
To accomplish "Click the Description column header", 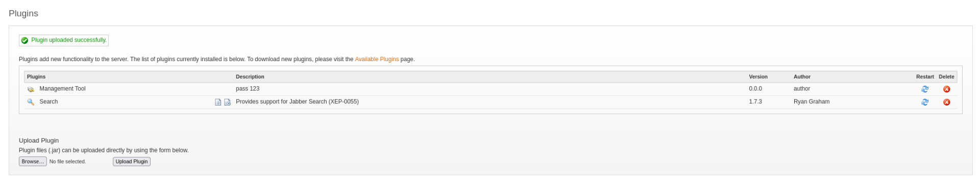I will tap(250, 76).
